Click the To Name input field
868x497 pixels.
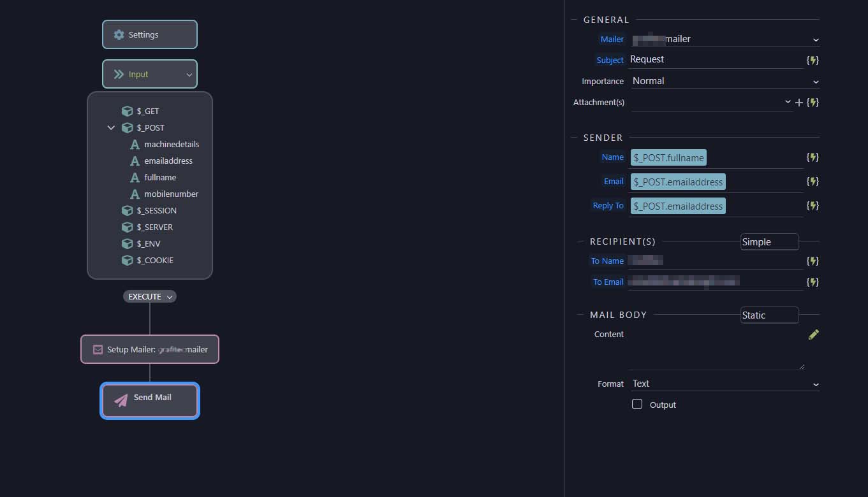[x=716, y=261]
